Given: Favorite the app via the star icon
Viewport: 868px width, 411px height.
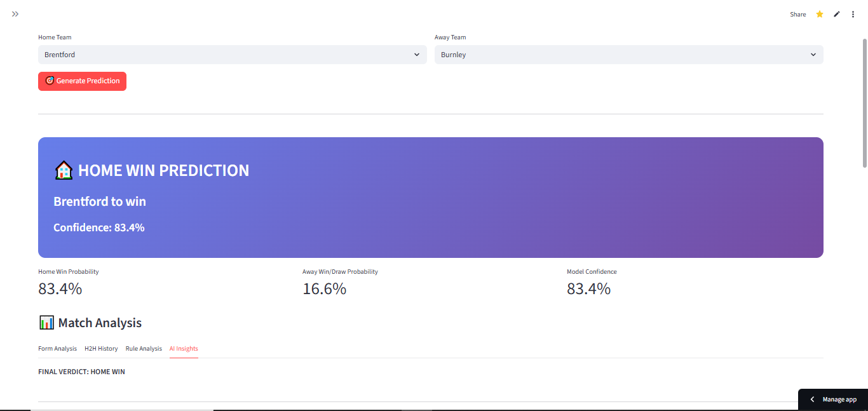Looking at the screenshot, I should [x=819, y=13].
